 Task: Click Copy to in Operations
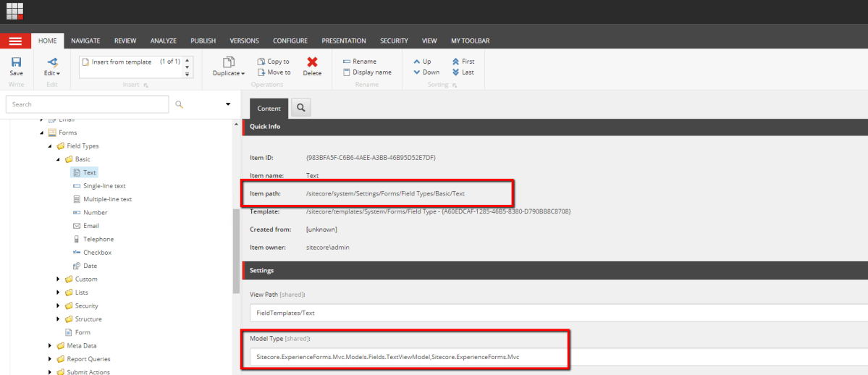tap(273, 62)
